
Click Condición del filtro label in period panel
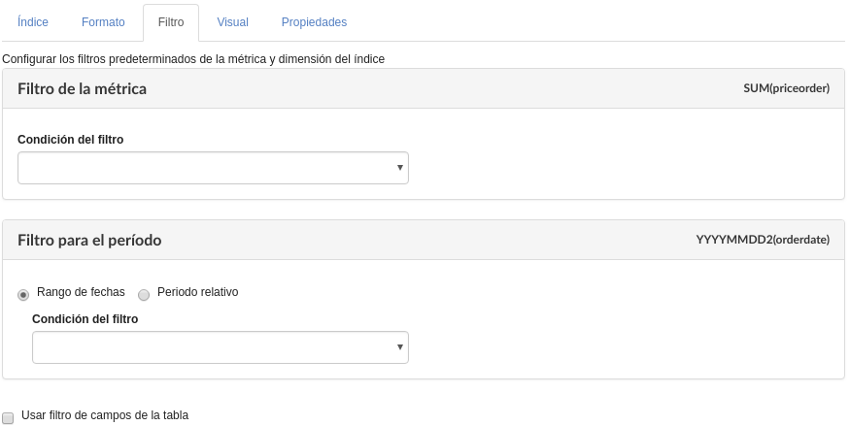tap(85, 319)
